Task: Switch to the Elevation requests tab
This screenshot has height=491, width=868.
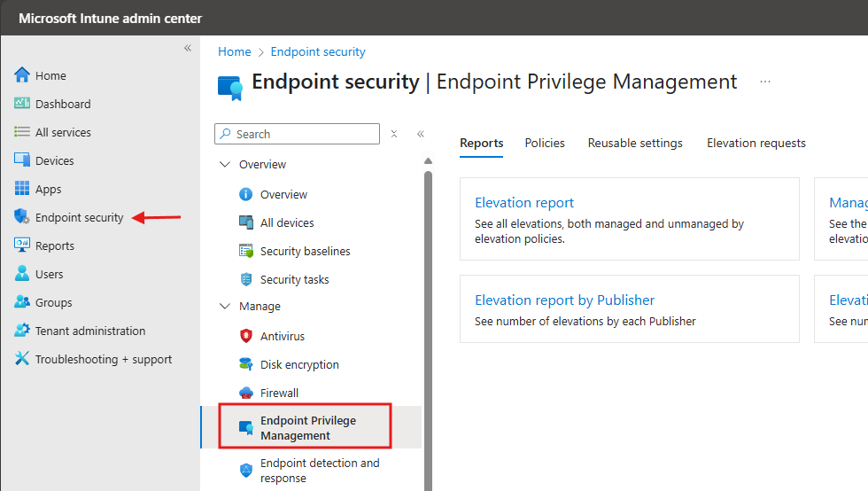Action: [x=756, y=143]
